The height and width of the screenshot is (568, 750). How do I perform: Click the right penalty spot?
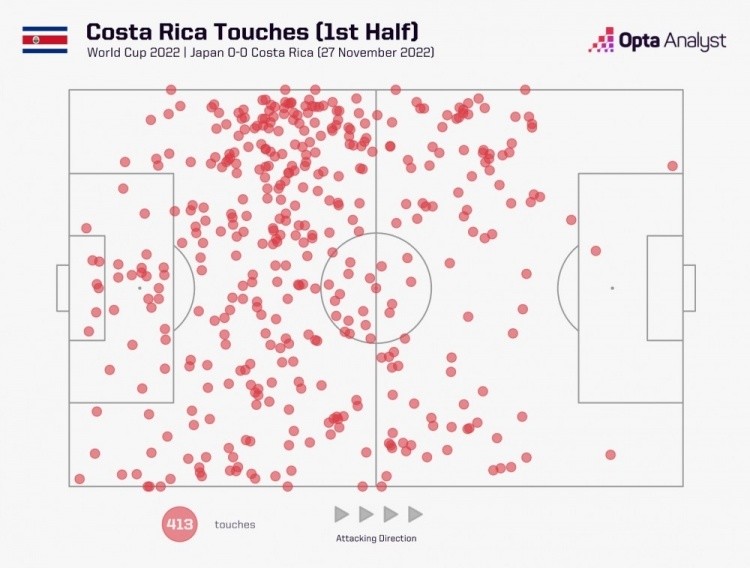pos(612,288)
